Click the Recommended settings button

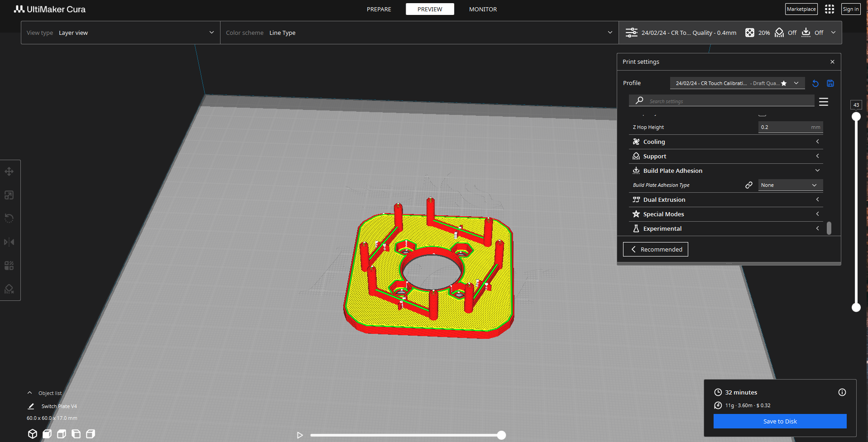point(655,249)
